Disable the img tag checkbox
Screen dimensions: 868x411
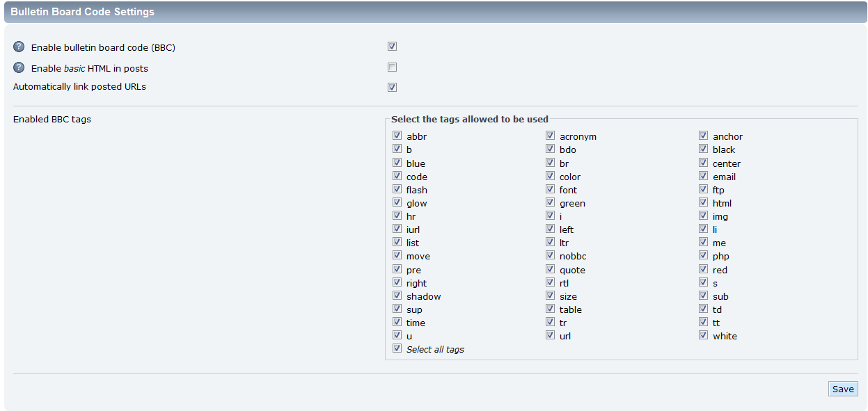(x=703, y=216)
